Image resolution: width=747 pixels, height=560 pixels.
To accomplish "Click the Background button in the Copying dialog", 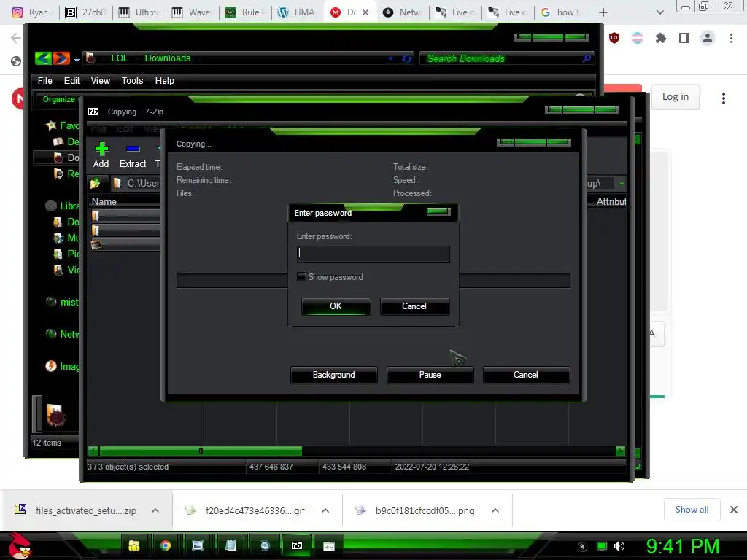I will [x=333, y=375].
